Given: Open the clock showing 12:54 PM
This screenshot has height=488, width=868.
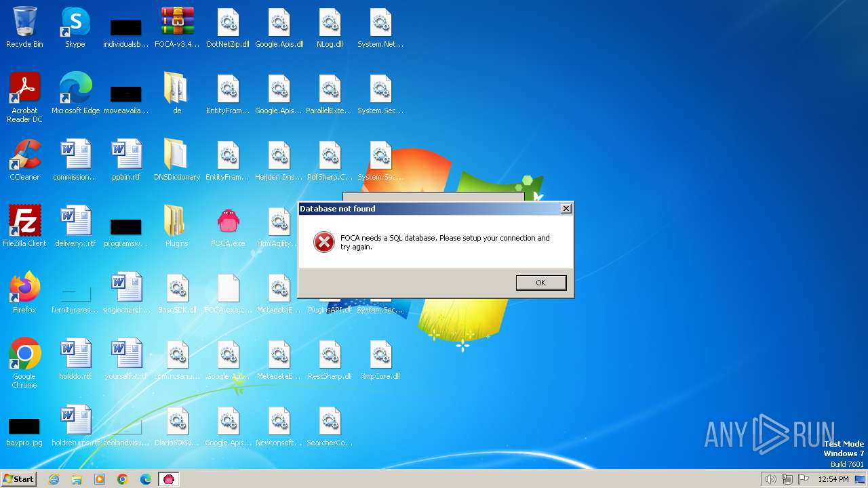Looking at the screenshot, I should click(x=833, y=479).
